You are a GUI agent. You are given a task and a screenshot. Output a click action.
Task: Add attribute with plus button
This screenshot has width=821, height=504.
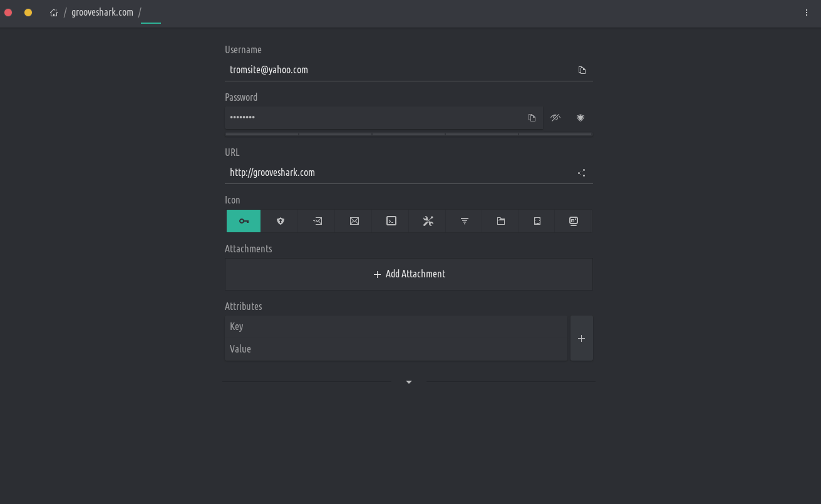581,338
